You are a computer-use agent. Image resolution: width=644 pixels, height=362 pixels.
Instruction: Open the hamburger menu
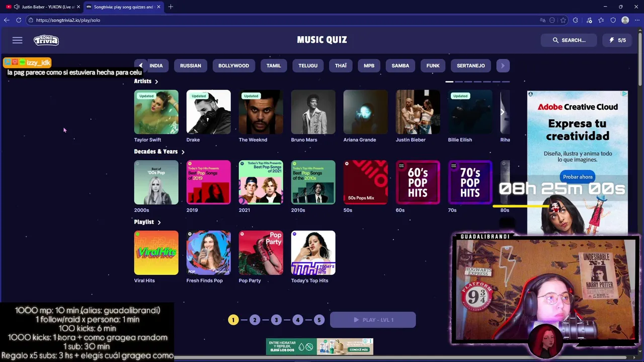pos(18,40)
